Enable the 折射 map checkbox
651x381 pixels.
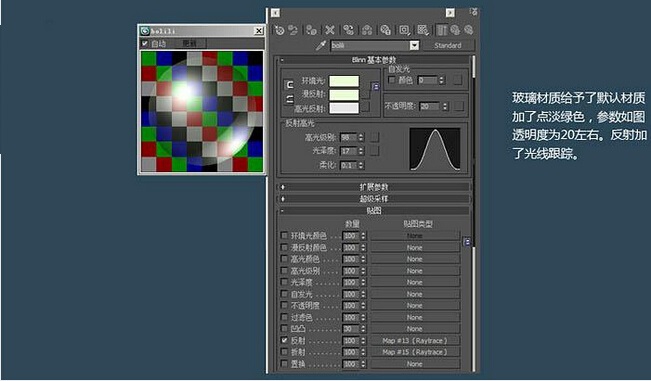(284, 352)
